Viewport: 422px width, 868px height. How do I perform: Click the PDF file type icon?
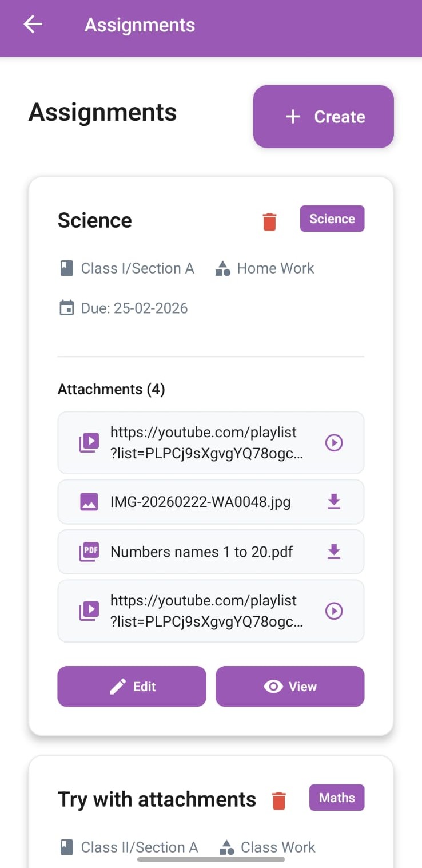click(x=89, y=552)
